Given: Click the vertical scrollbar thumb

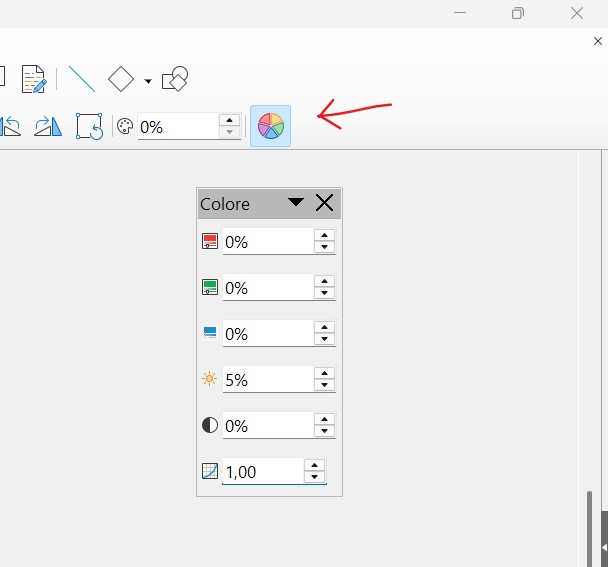Looking at the screenshot, I should [x=589, y=529].
